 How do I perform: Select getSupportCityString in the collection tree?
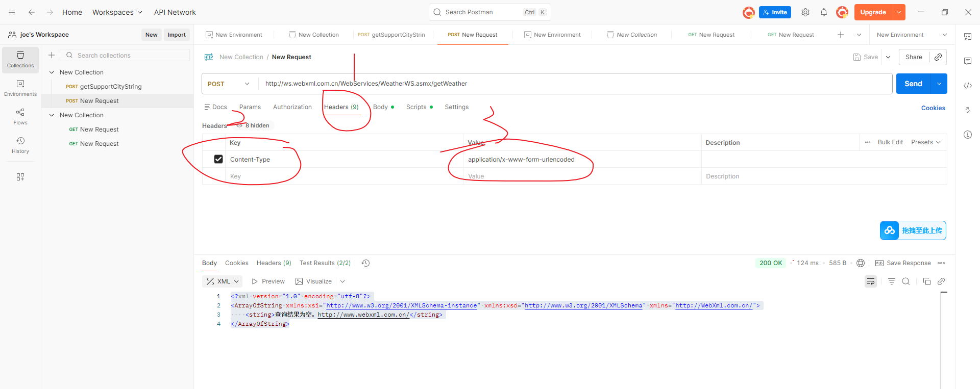[x=111, y=87]
